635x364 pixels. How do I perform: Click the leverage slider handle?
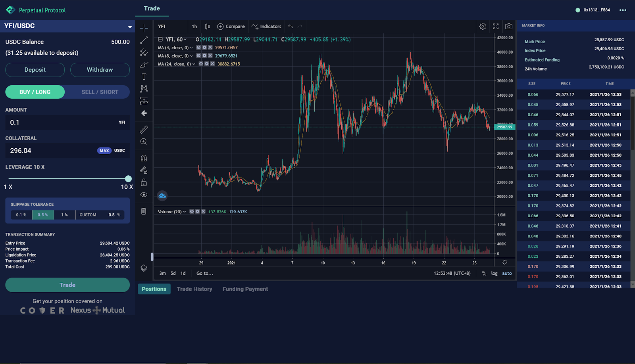128,179
